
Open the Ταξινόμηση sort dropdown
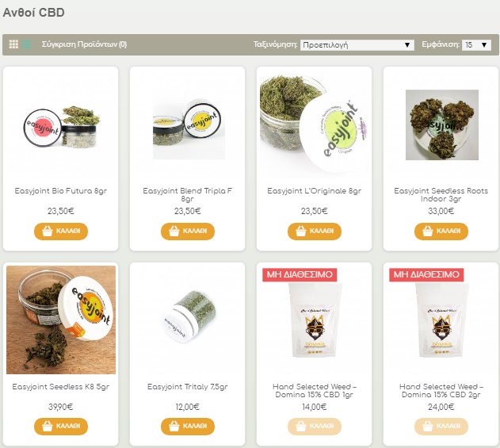click(x=357, y=44)
